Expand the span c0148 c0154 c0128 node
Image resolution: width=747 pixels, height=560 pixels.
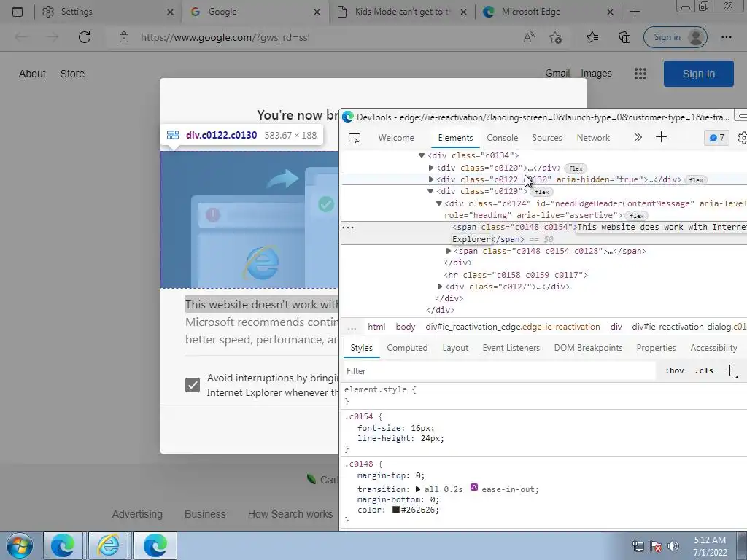[448, 251]
